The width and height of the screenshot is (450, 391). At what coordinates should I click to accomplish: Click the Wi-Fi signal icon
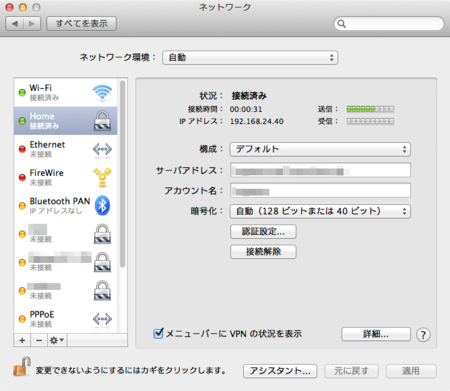tap(102, 92)
